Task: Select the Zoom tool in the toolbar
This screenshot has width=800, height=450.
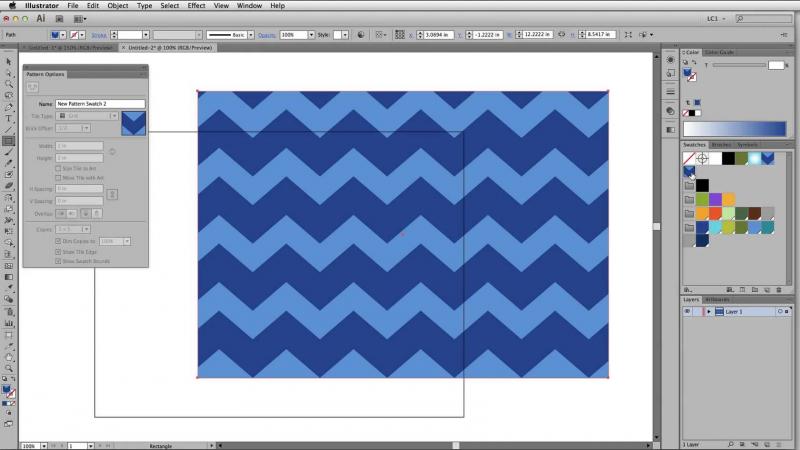Action: click(9, 367)
